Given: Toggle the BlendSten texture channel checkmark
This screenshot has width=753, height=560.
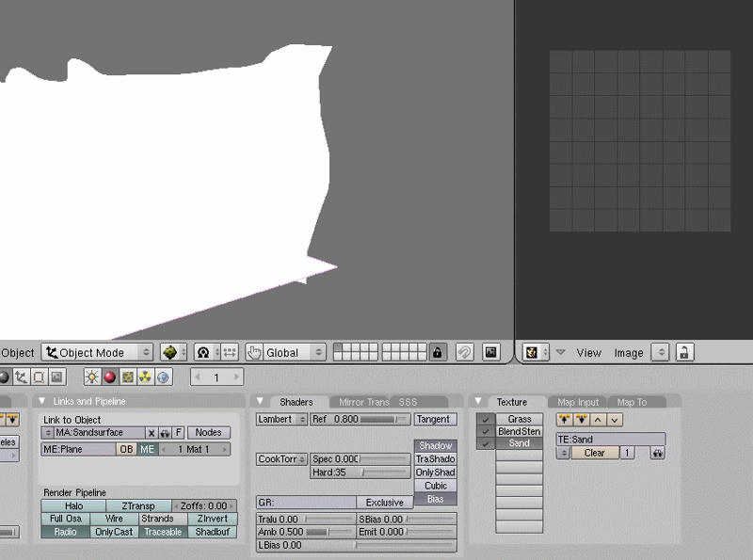Looking at the screenshot, I should (x=485, y=431).
